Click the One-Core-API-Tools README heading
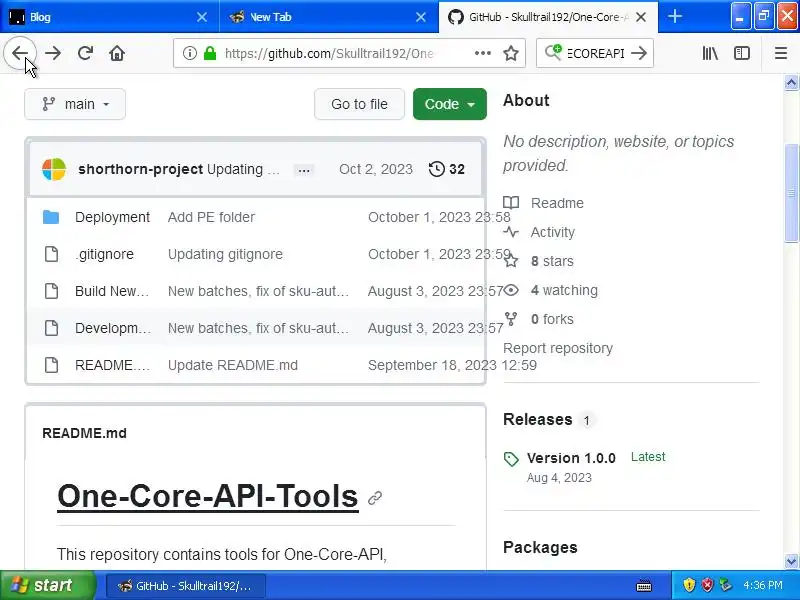 click(x=208, y=496)
